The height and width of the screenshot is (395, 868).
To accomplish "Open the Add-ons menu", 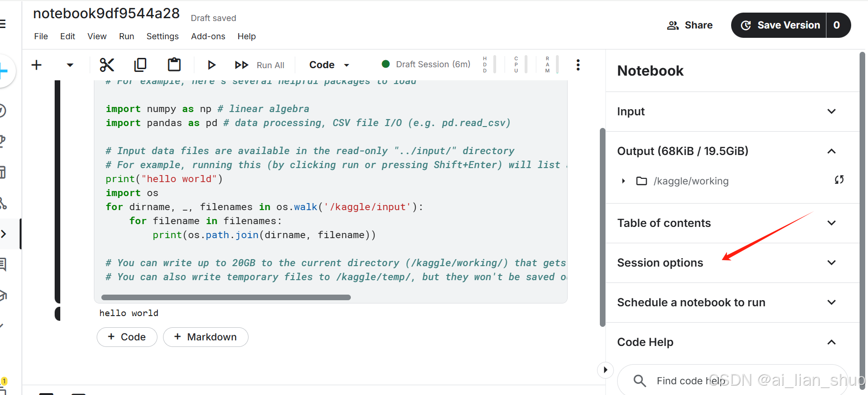I will [208, 36].
